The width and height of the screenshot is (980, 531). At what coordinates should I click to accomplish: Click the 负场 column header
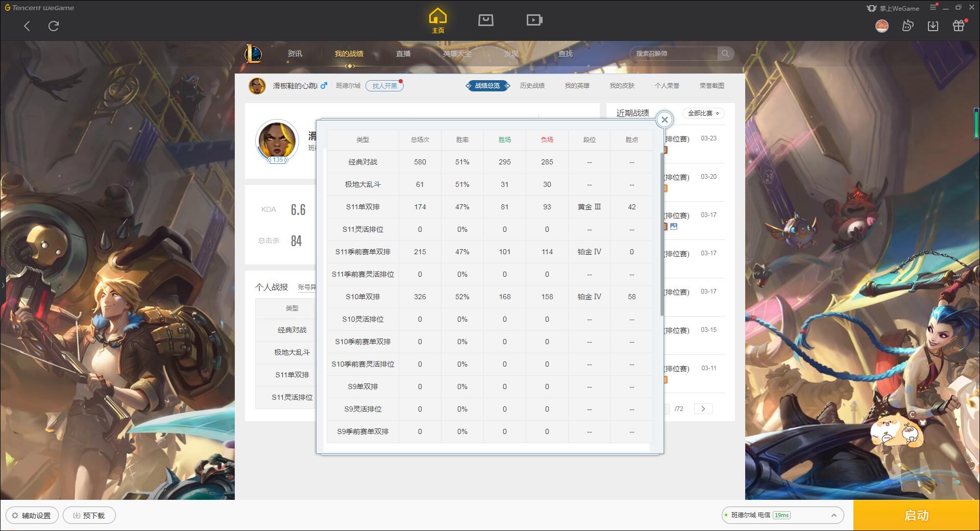pyautogui.click(x=547, y=139)
